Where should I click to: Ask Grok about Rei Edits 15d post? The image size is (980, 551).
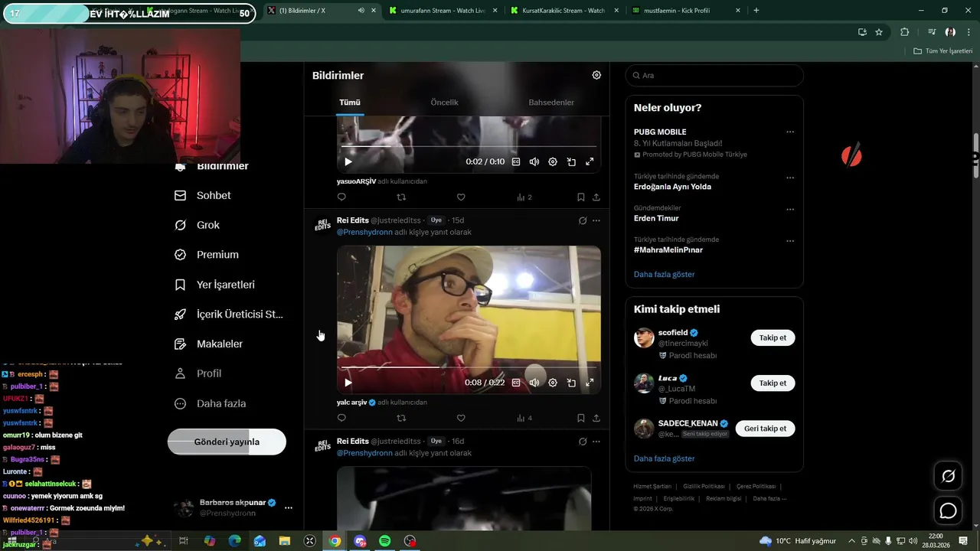click(x=583, y=220)
